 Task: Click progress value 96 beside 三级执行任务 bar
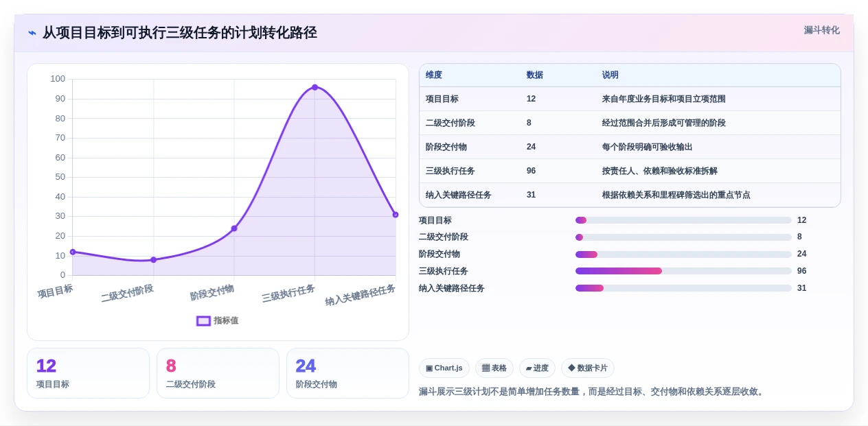(x=802, y=271)
